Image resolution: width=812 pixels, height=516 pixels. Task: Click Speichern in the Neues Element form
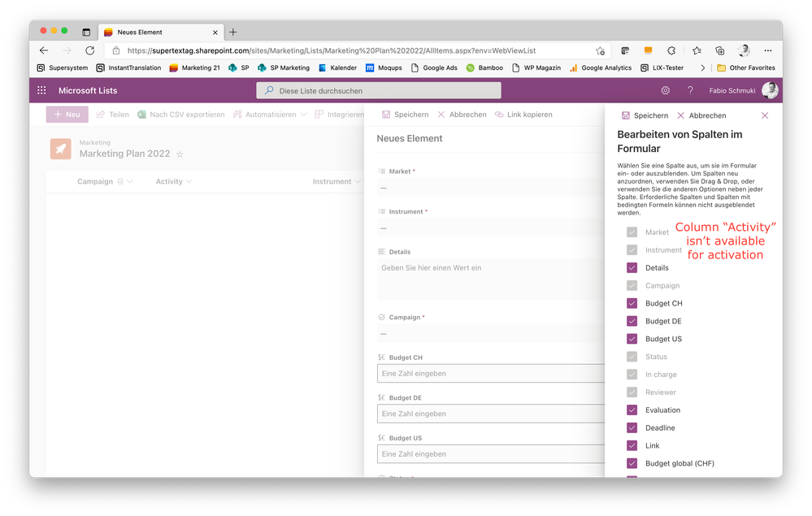coord(406,115)
